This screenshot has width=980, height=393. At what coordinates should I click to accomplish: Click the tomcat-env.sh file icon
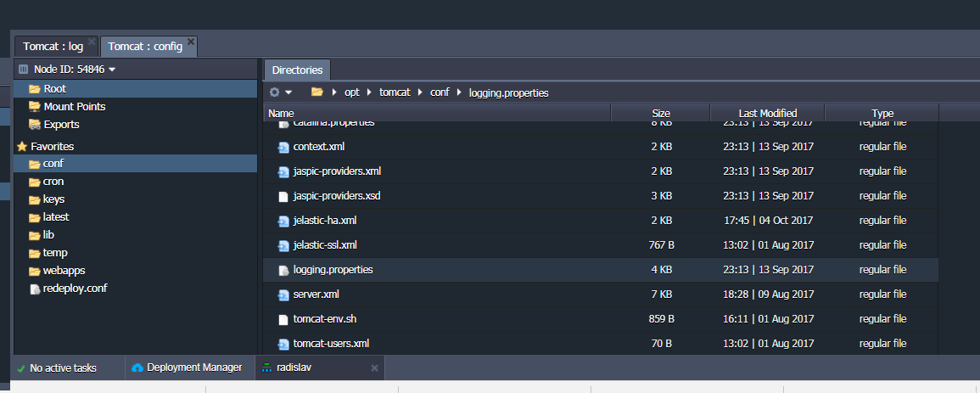(283, 319)
